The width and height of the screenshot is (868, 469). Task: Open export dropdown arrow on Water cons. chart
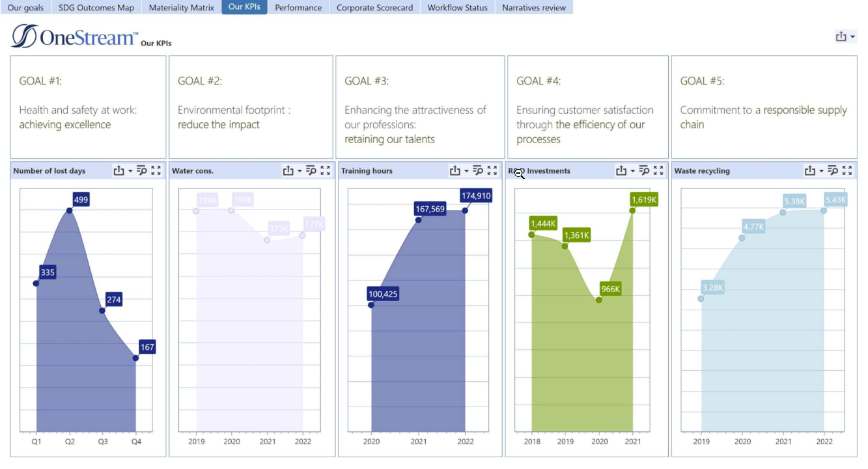pos(300,171)
